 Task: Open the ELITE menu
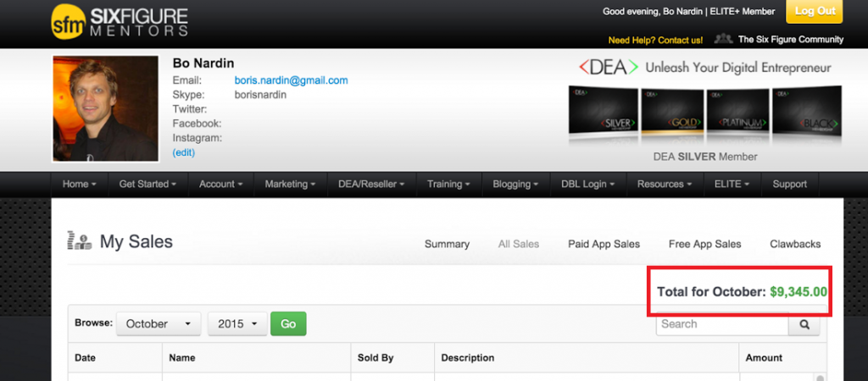732,184
